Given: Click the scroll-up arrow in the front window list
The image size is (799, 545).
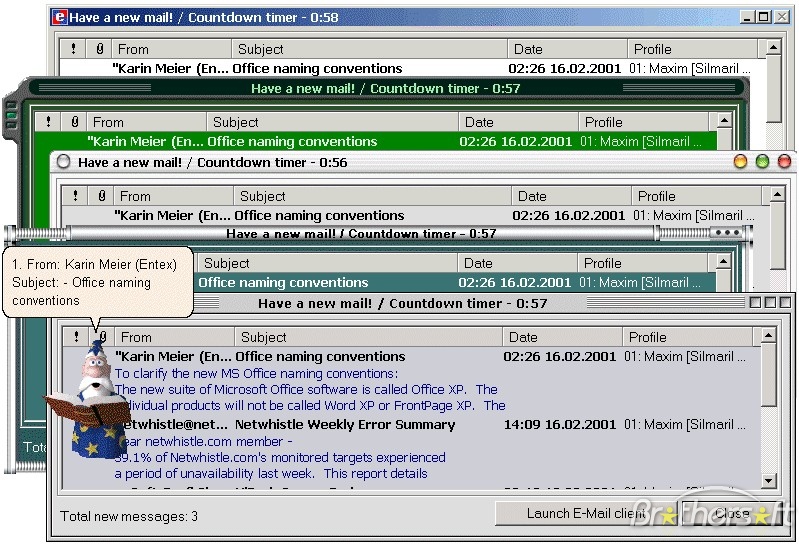Looking at the screenshot, I should point(768,336).
